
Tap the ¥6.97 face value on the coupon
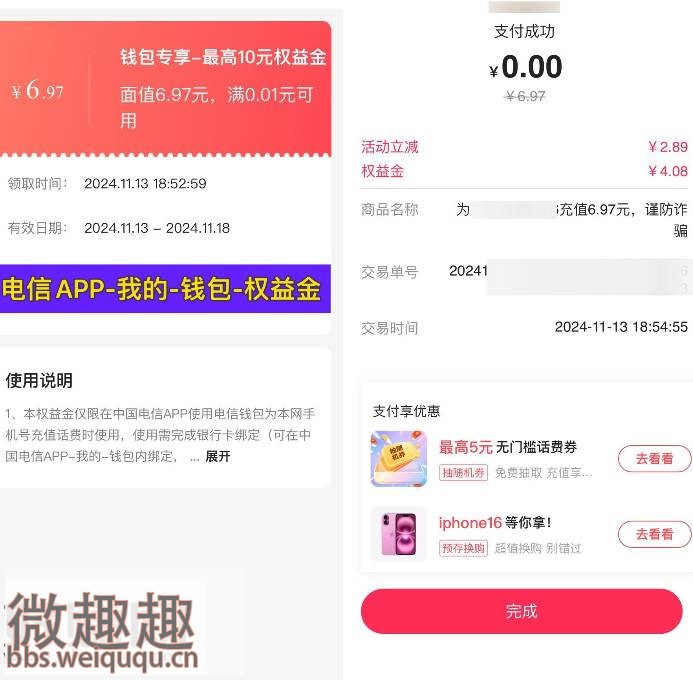point(38,91)
